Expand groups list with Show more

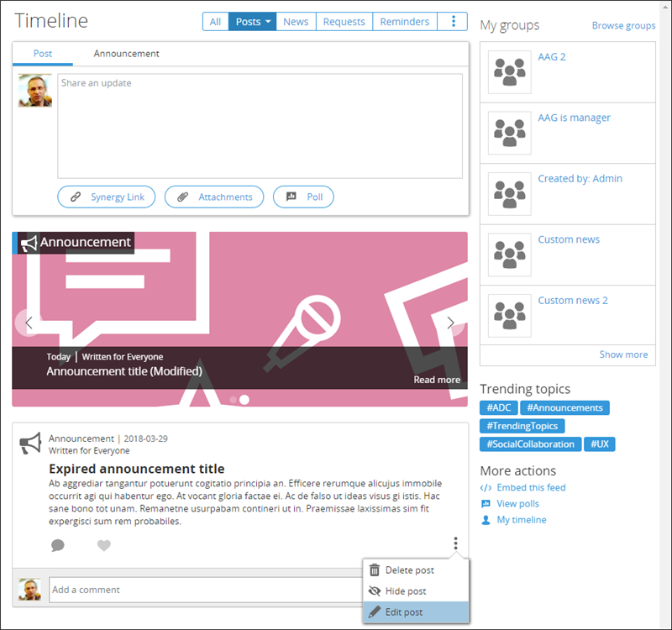coord(623,354)
